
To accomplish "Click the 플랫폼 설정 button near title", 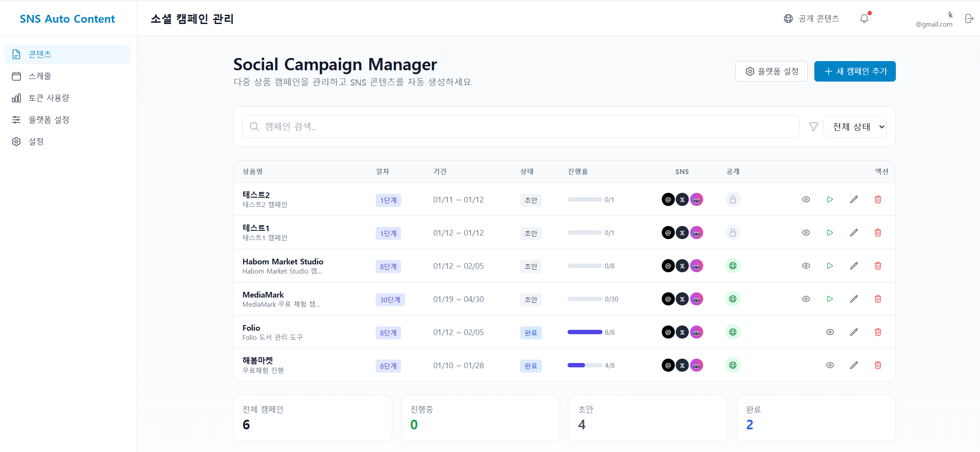I will [x=771, y=71].
